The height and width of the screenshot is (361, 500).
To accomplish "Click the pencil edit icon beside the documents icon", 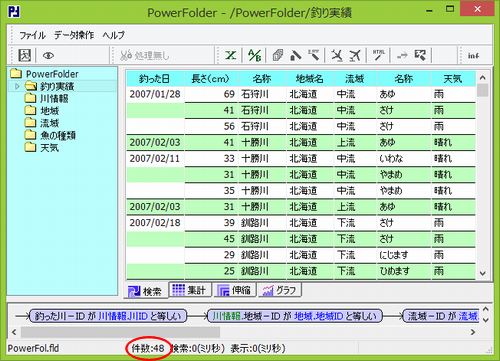I will point(296,55).
